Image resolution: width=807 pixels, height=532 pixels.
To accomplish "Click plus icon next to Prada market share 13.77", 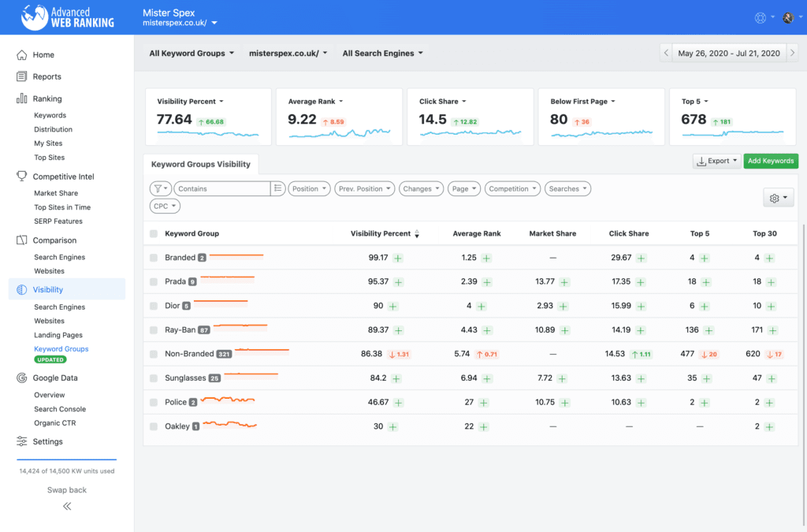I will coord(564,282).
